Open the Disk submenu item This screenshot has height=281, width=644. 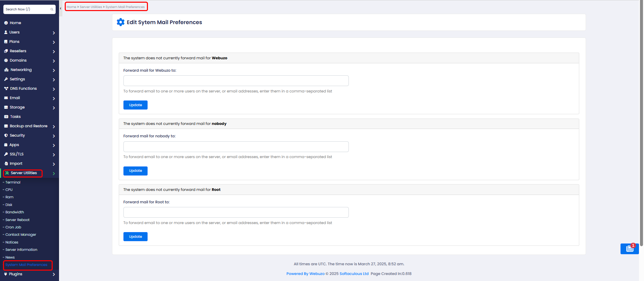tap(9, 205)
